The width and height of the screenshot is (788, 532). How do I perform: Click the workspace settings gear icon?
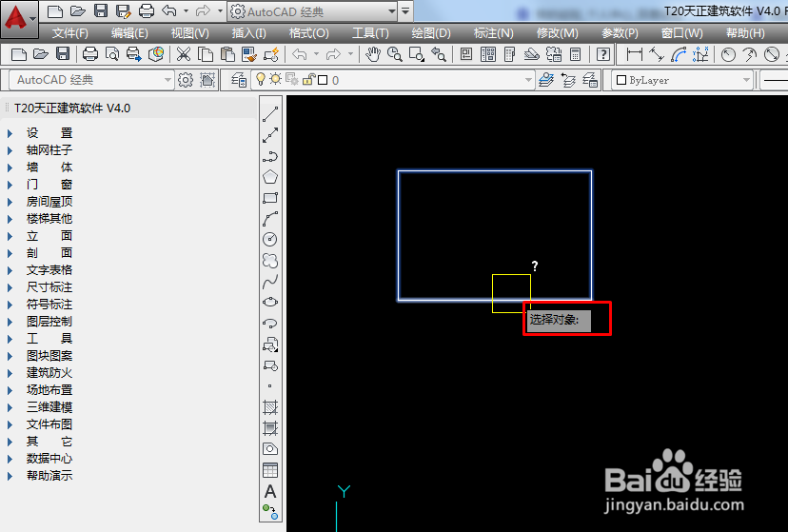(x=186, y=80)
